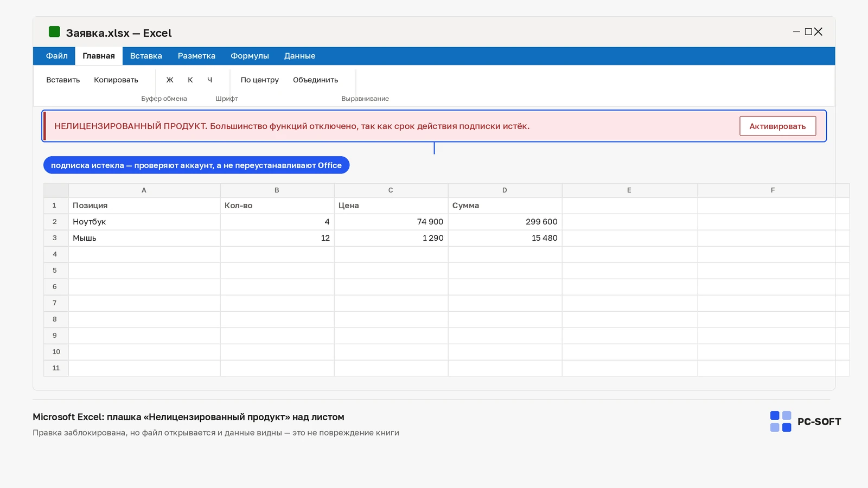
Task: Select the sum cell 299 600
Action: (x=505, y=222)
